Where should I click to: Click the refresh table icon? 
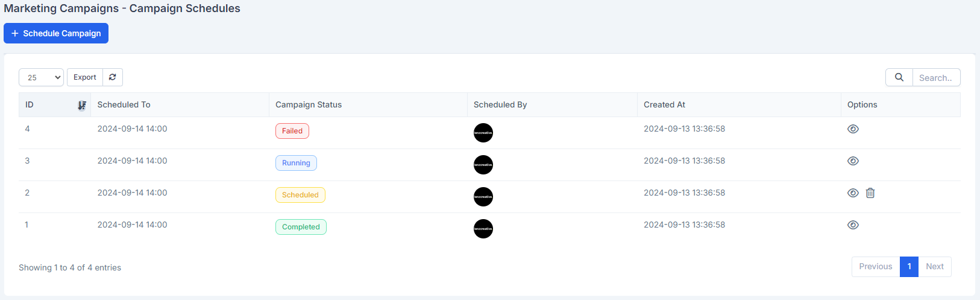click(113, 77)
